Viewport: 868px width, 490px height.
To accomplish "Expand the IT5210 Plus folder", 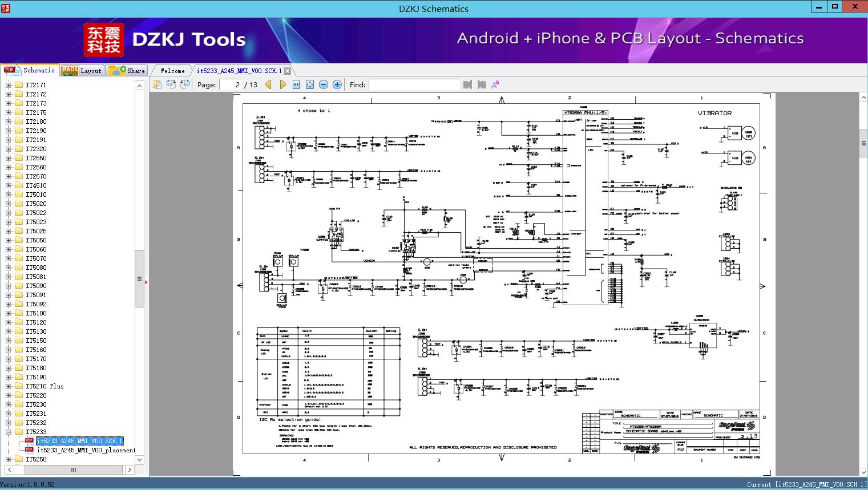I will (8, 386).
